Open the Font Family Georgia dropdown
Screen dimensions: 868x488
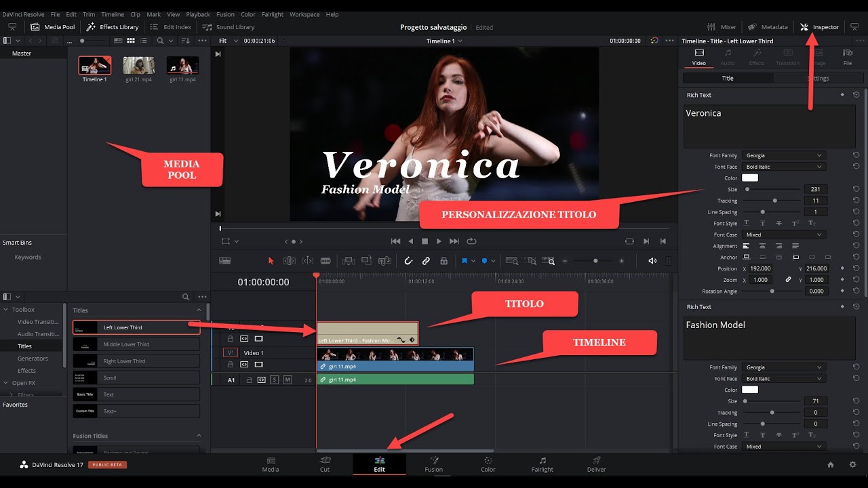click(x=783, y=155)
